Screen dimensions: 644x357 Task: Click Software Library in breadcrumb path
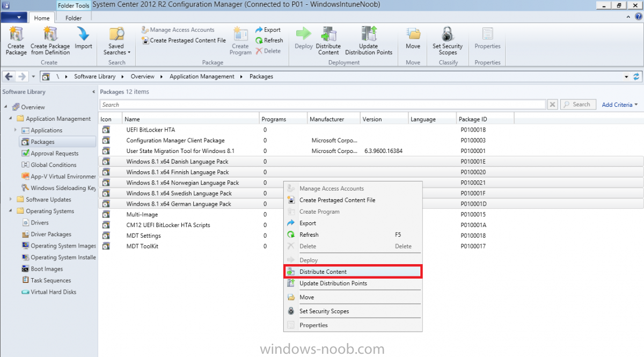(x=95, y=76)
